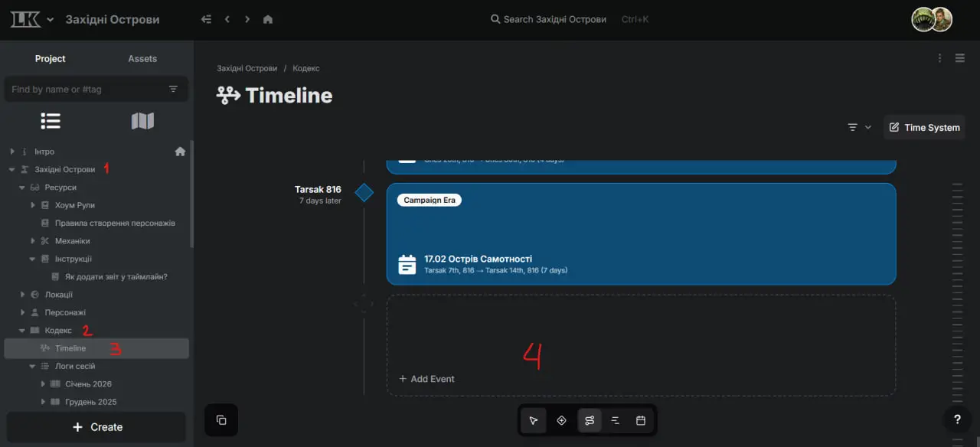This screenshot has height=447, width=980.
Task: Click the Timeline title icon
Action: tap(228, 96)
